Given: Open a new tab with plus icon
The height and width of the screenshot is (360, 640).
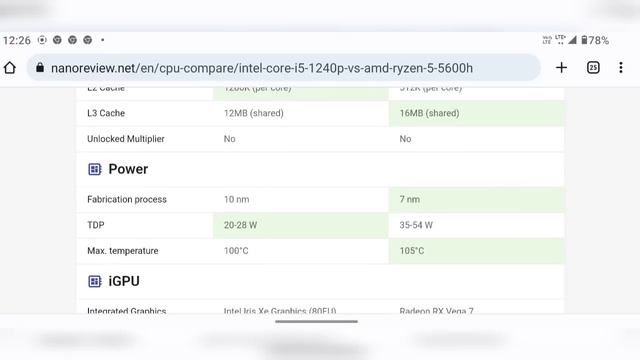Looking at the screenshot, I should click(562, 67).
